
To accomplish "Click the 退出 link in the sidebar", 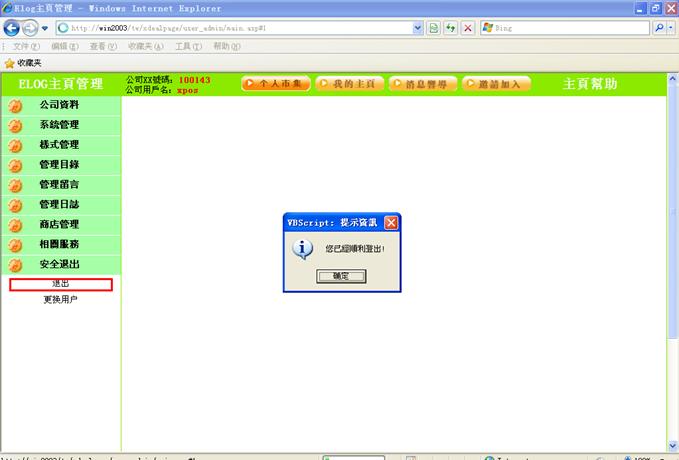I will pos(61,285).
